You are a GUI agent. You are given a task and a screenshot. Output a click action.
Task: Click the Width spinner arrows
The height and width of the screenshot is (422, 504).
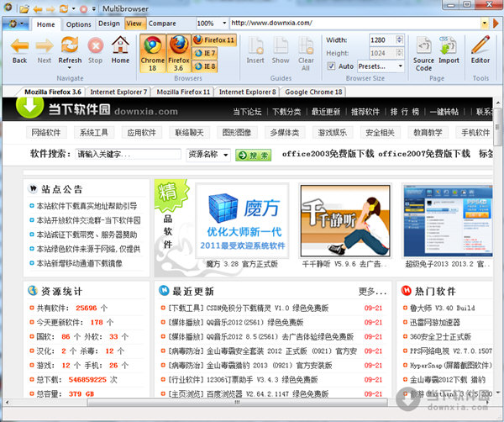399,40
